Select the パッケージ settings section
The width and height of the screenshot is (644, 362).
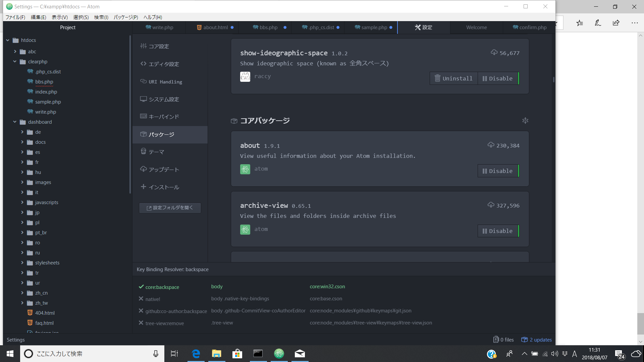pyautogui.click(x=170, y=134)
